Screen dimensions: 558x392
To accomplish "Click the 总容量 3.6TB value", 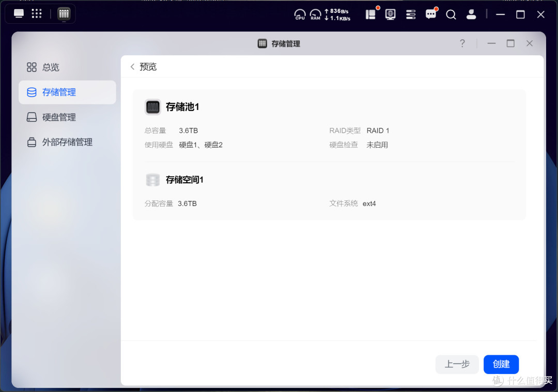I will (x=188, y=131).
